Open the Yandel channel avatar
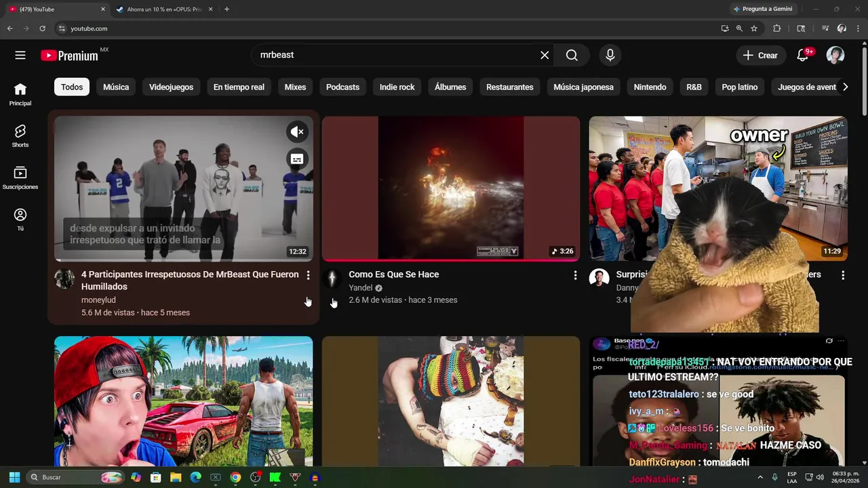This screenshot has width=868, height=488. (332, 279)
